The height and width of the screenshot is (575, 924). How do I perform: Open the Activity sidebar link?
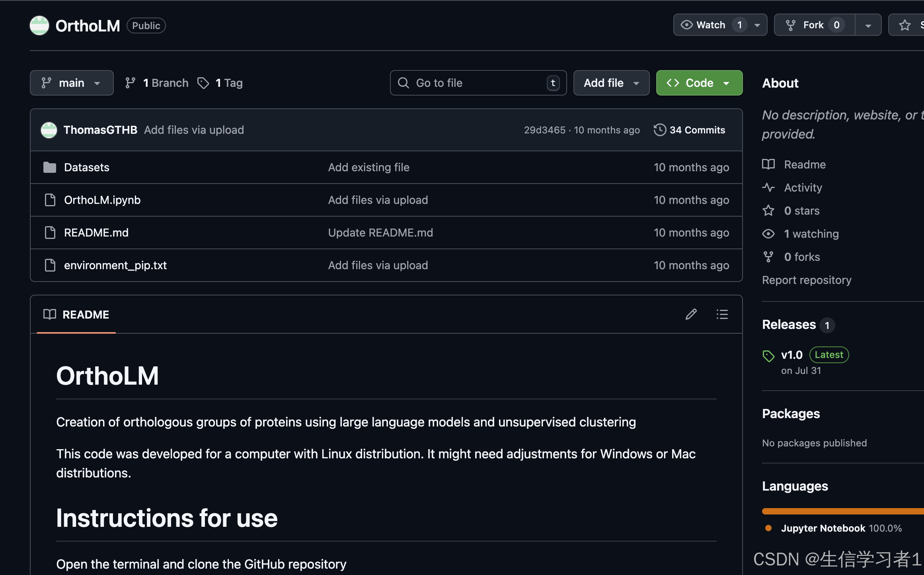(803, 188)
